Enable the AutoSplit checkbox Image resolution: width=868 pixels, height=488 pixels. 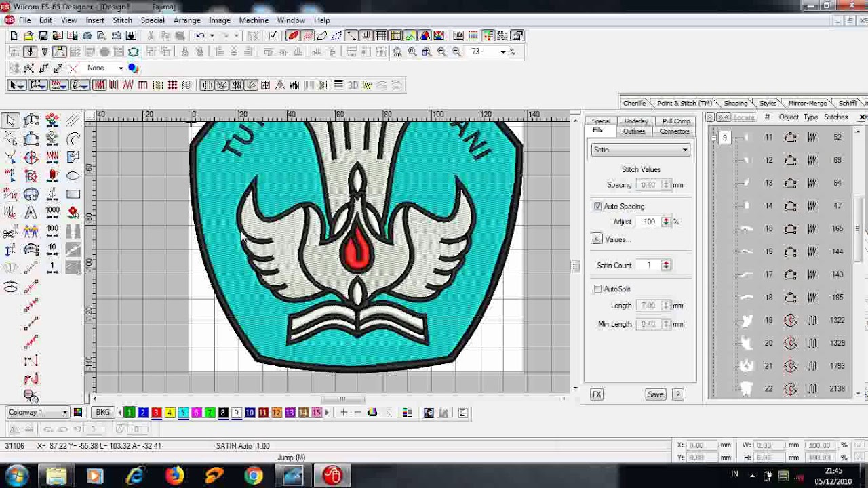tap(597, 289)
